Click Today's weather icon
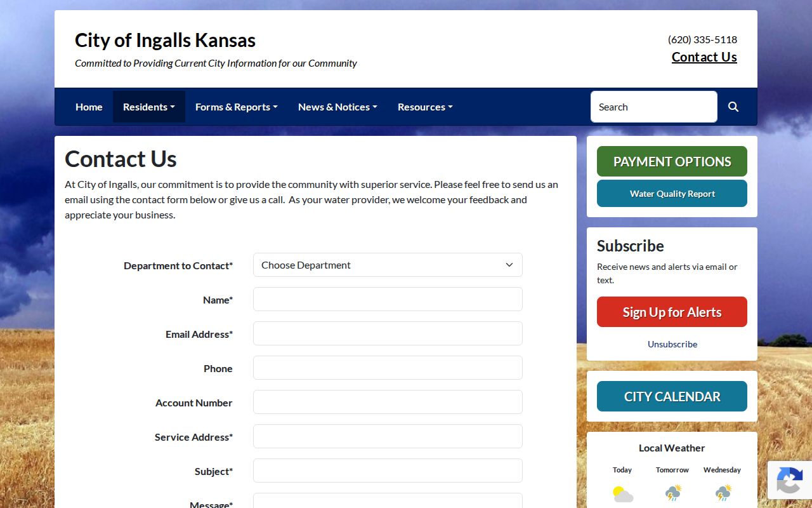Viewport: 812px width, 508px height. (622, 493)
